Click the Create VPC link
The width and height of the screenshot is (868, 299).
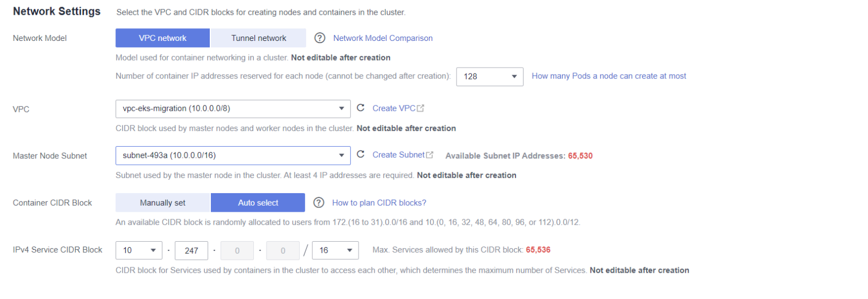pos(393,109)
